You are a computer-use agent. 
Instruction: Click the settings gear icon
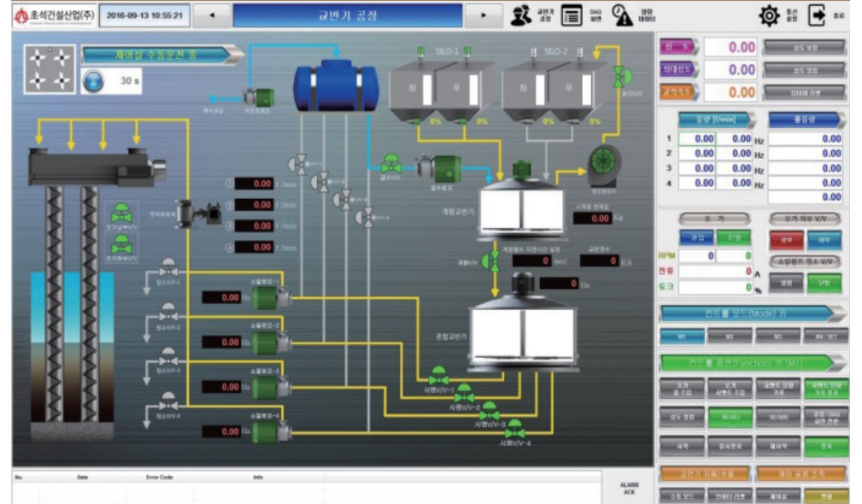tap(770, 15)
